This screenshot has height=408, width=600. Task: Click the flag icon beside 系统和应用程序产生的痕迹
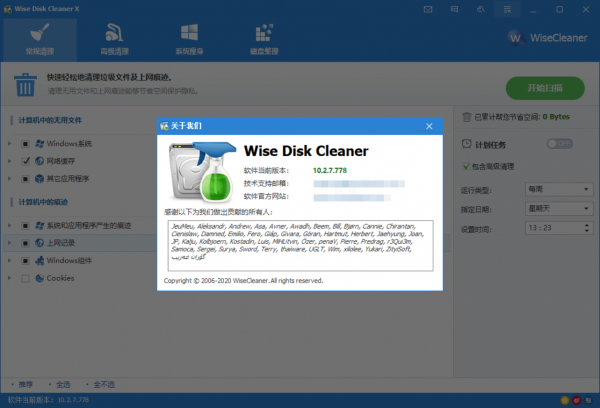tap(39, 225)
